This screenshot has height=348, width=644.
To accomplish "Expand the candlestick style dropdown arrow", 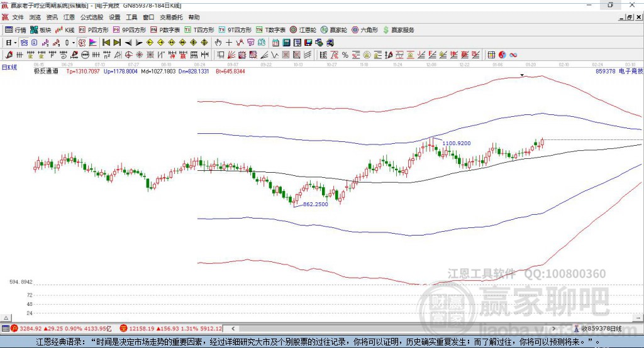I will 74,43.
